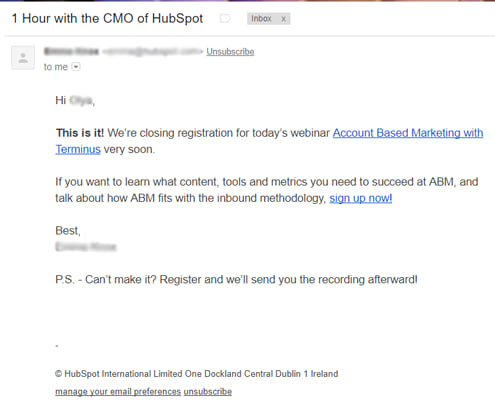Image resolution: width=495 pixels, height=401 pixels.
Task: Click the importance marker beside the subject
Action: (x=225, y=19)
